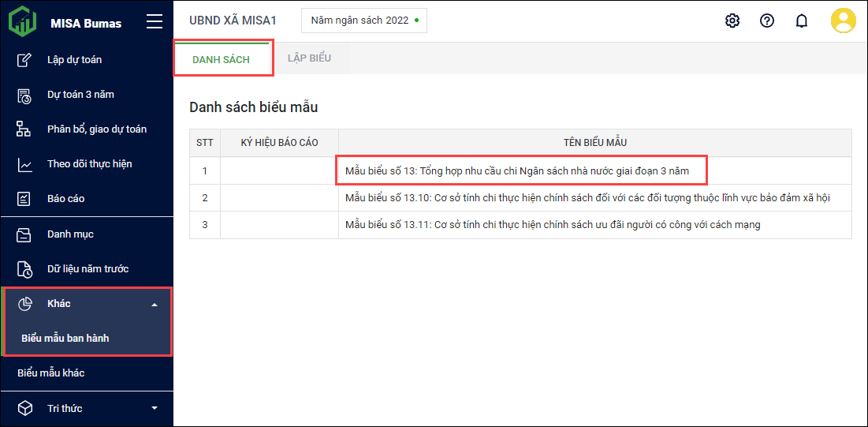Open the Báo cáo sidebar item
The width and height of the screenshot is (868, 427).
tap(65, 199)
